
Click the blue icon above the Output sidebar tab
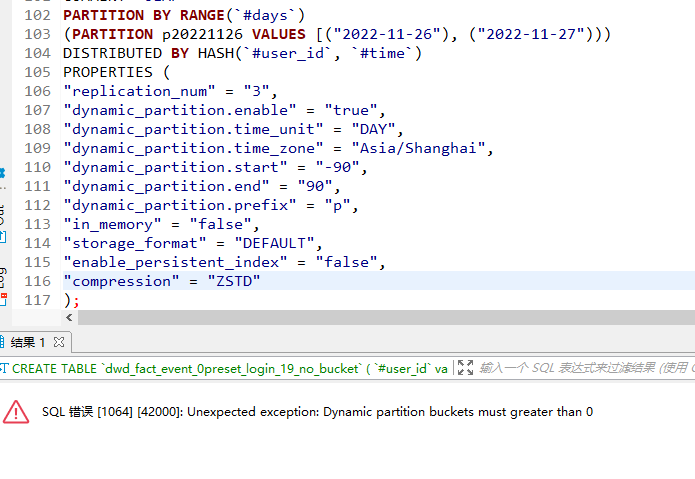click(3, 174)
